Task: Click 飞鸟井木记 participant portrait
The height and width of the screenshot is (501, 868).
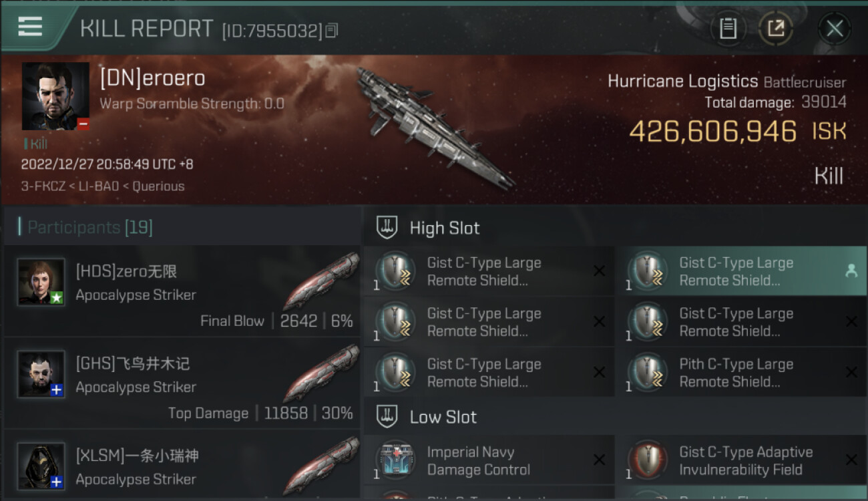Action: point(41,374)
